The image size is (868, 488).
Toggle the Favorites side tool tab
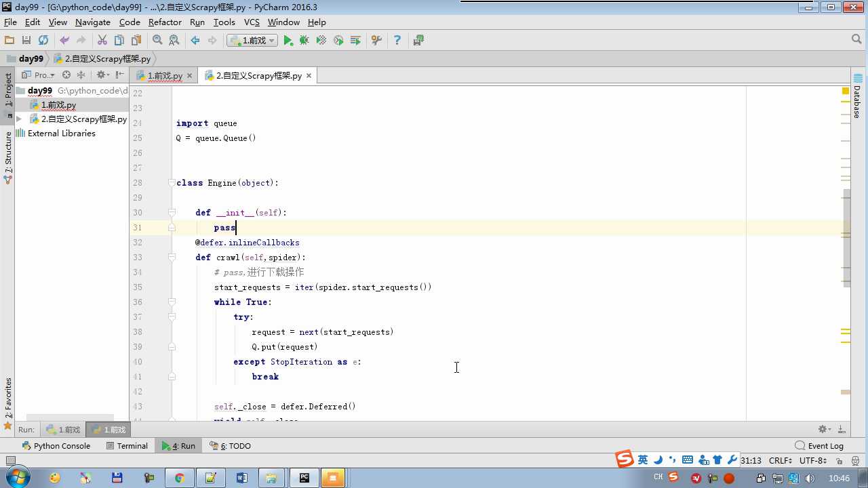click(7, 404)
